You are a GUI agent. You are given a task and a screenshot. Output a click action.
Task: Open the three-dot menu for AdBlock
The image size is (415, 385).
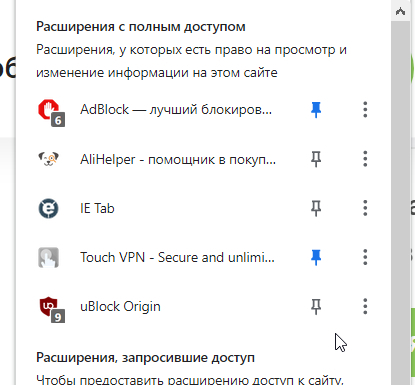pyautogui.click(x=365, y=110)
